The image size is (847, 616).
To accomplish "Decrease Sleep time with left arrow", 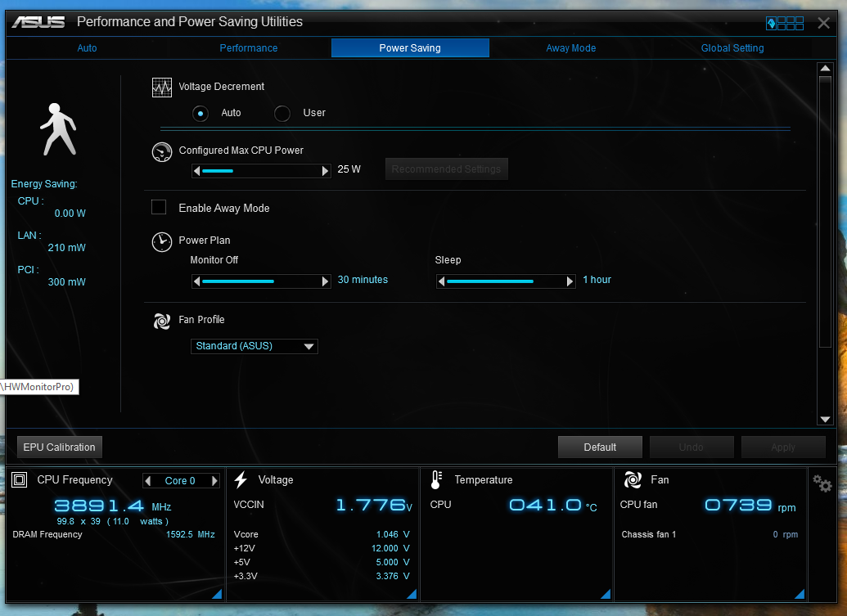I will 441,281.
